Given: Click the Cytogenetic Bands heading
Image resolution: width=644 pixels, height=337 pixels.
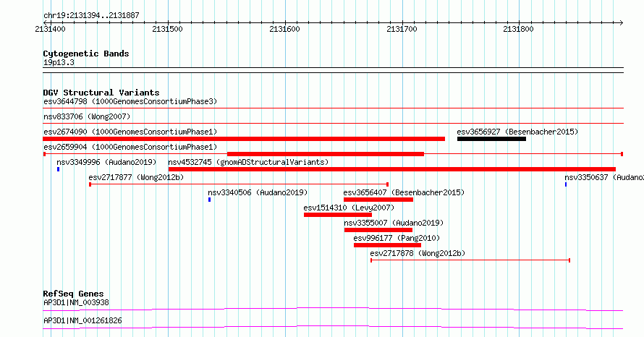Looking at the screenshot, I should (x=86, y=54).
